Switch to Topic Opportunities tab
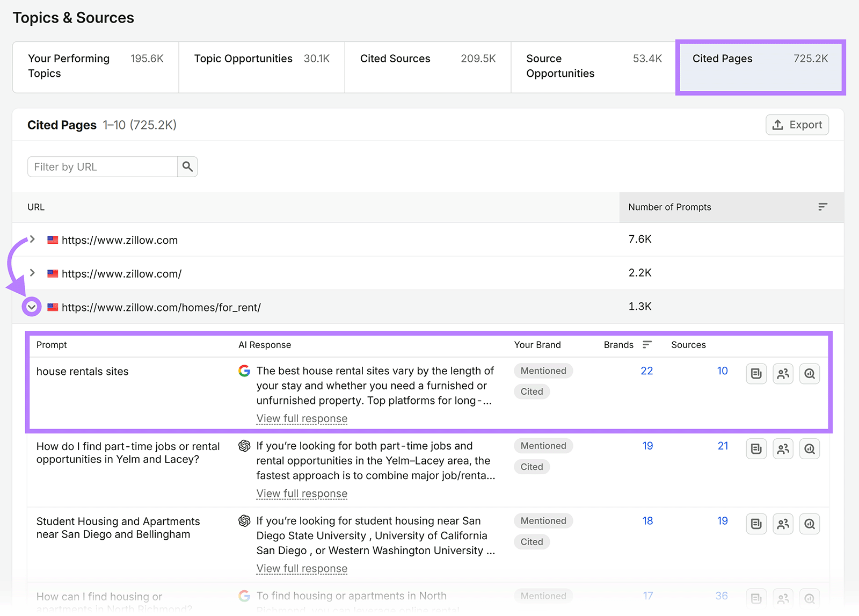Screen dimensions: 859x616 coord(262,67)
